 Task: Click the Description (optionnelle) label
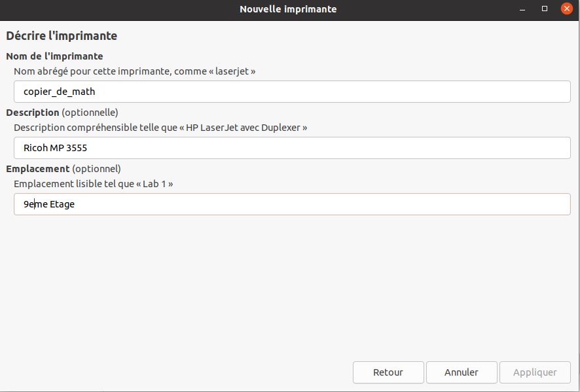[x=62, y=113]
